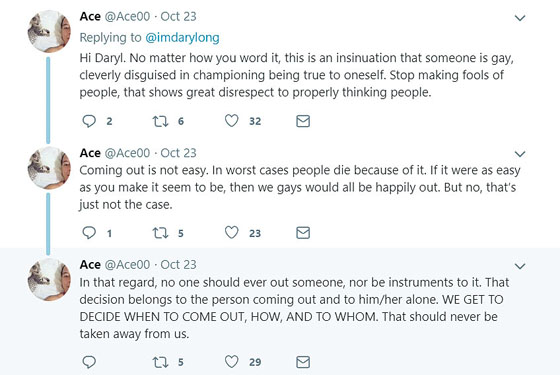Expand the first tweet's options chevron

520,18
